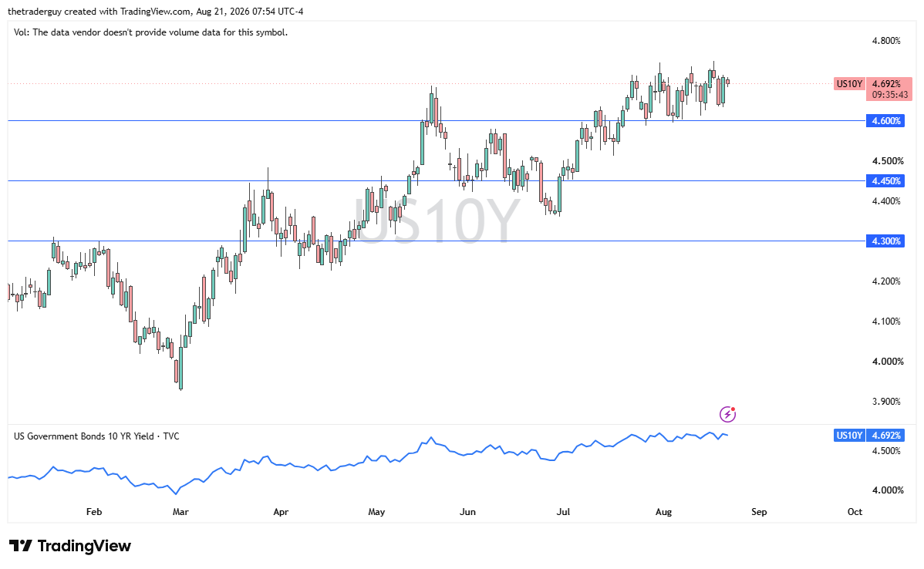Click the 4.450% horizontal line price label
The width and height of the screenshot is (924, 569).
tap(885, 181)
